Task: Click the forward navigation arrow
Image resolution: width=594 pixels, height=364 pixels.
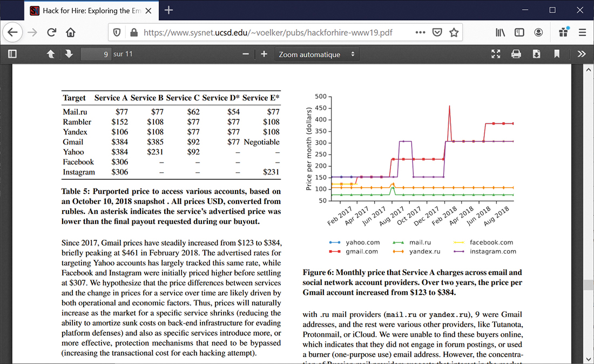Action: 32,32
